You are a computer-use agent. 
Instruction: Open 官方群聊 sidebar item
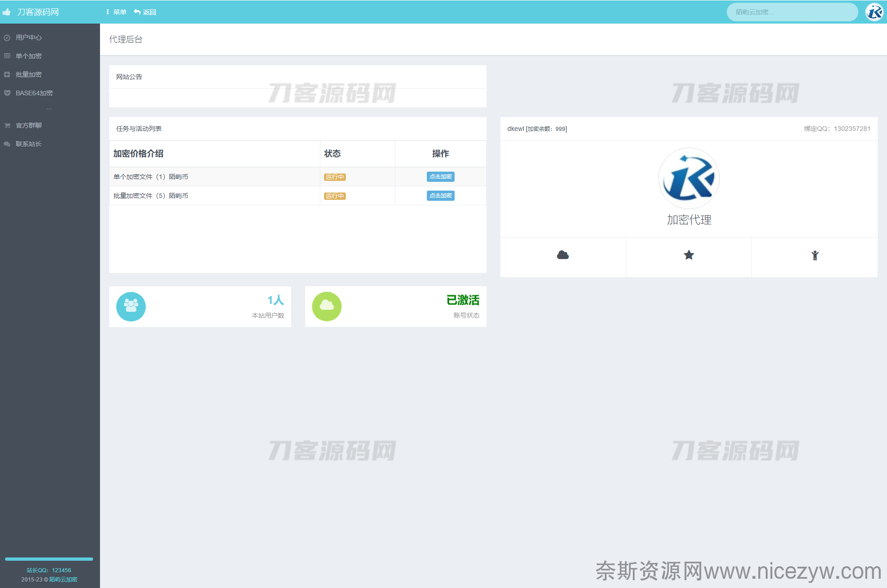(50, 125)
